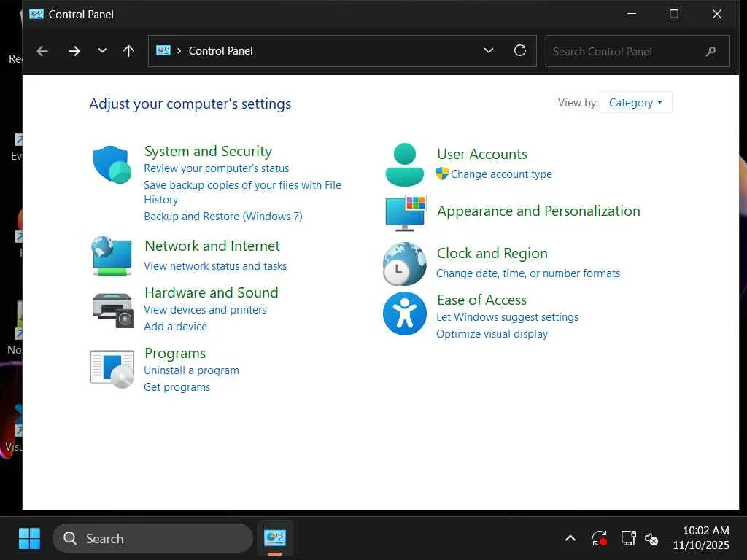This screenshot has width=747, height=560.
Task: Open the Hardware and Sound printer icon
Action: point(113,311)
